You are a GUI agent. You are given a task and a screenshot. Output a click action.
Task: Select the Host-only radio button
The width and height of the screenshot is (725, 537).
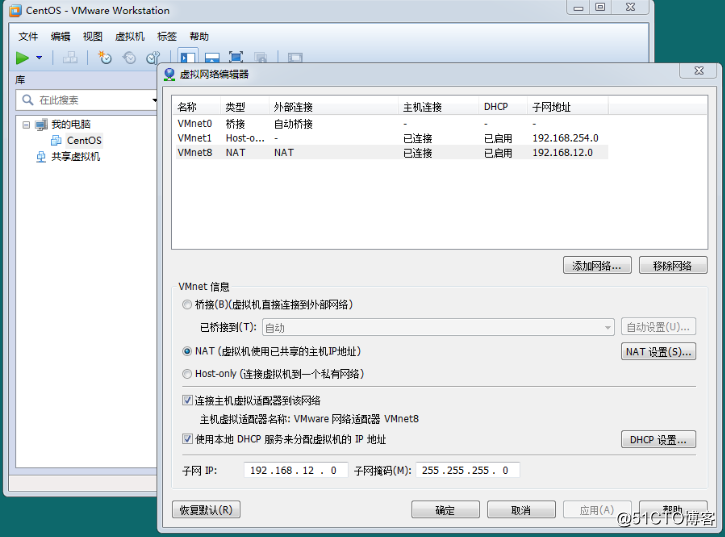187,374
